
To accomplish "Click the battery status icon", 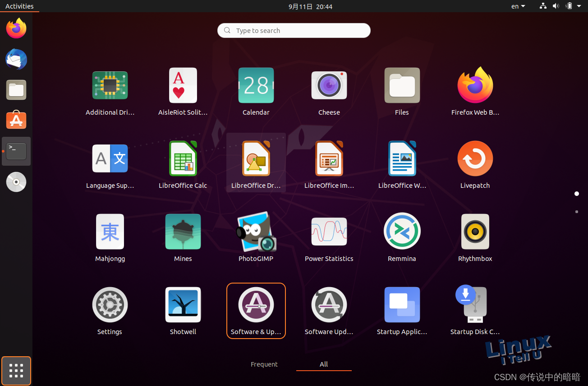I will pyautogui.click(x=569, y=6).
